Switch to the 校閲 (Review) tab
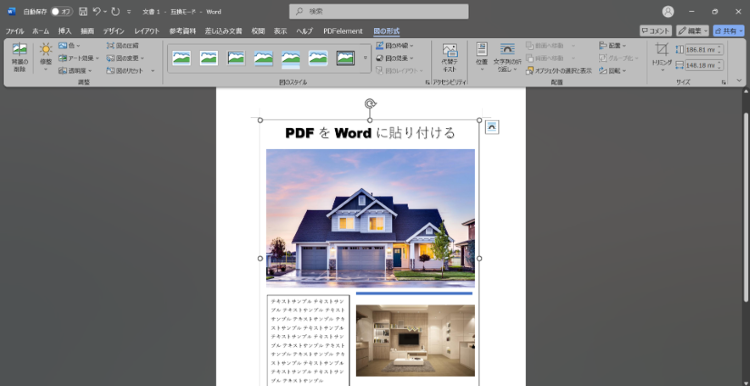 [258, 31]
